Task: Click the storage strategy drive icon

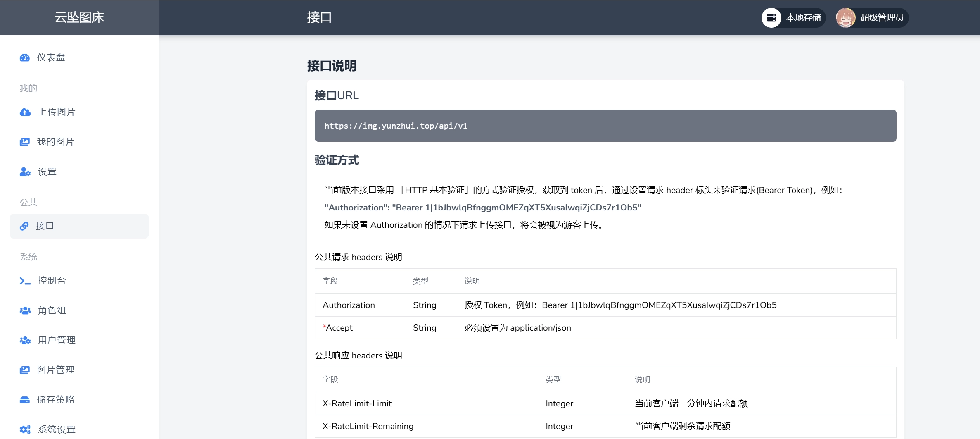Action: click(25, 400)
